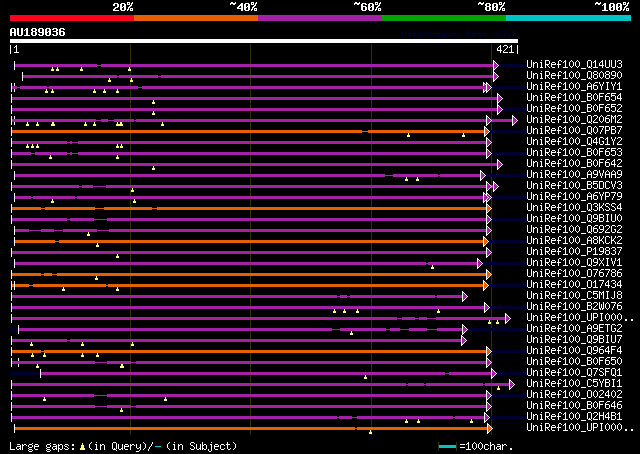The height and width of the screenshot is (454, 640).
Task: Click the arrowhead ending the UniRef100_B0F642 alignment
Action: click(500, 165)
